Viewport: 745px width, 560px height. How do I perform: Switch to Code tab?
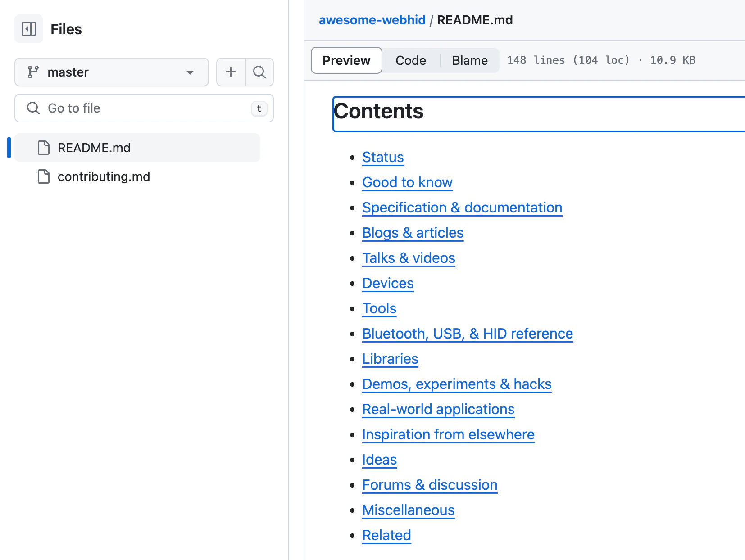pos(411,60)
